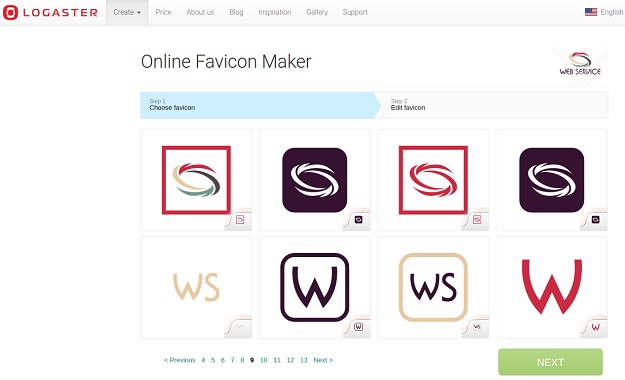Click small preview icon of beige WS card
Image resolution: width=625 pixels, height=380 pixels.
[x=240, y=327]
